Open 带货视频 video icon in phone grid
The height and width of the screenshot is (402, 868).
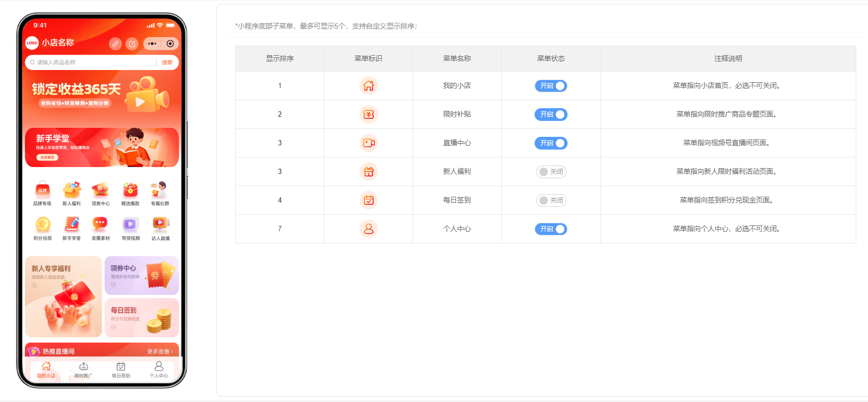pos(131,224)
